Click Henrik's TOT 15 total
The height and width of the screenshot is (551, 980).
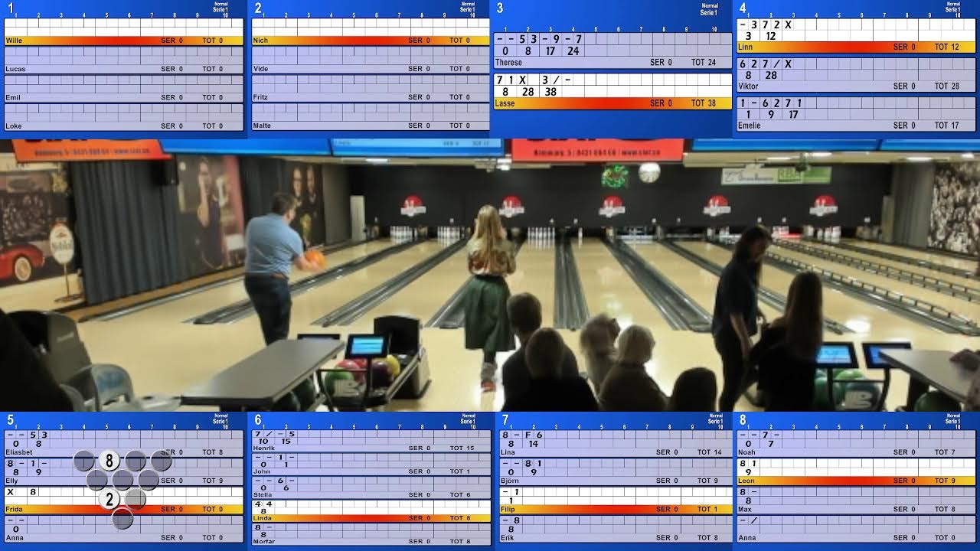(462, 448)
